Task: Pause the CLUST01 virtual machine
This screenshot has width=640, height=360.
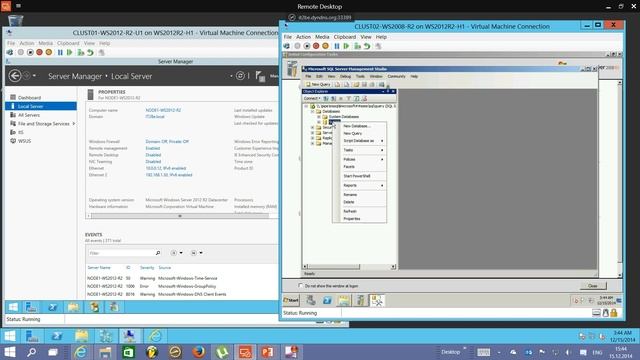Action: (x=60, y=52)
